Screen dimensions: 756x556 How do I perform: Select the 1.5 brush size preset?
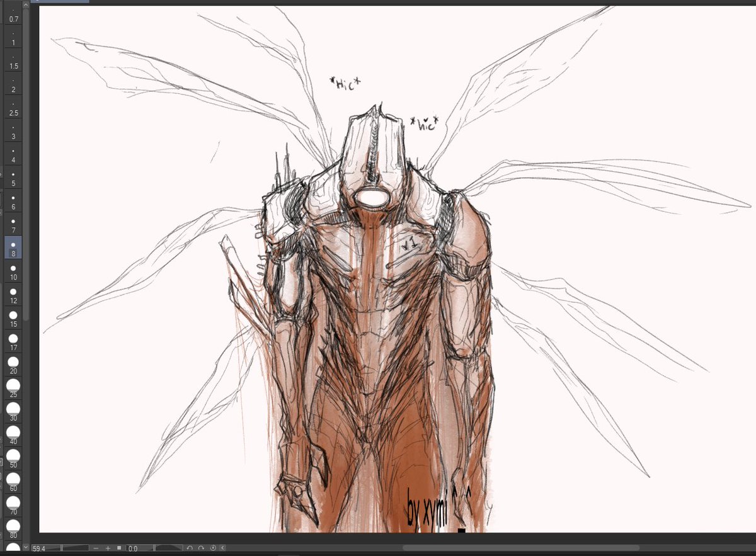pyautogui.click(x=13, y=60)
